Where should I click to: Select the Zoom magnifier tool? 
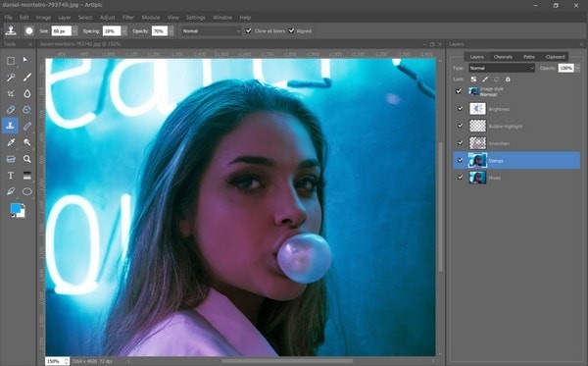(27, 159)
